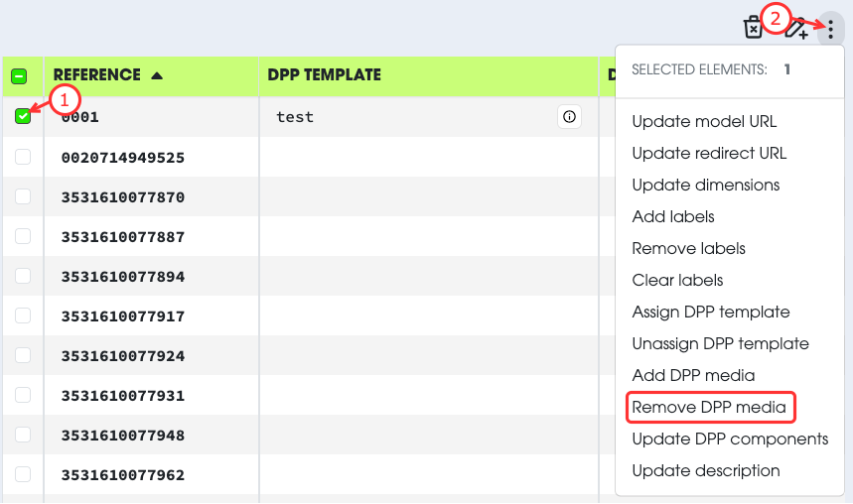Open reference 3531610077917 row
This screenshot has height=504, width=853.
(x=123, y=316)
